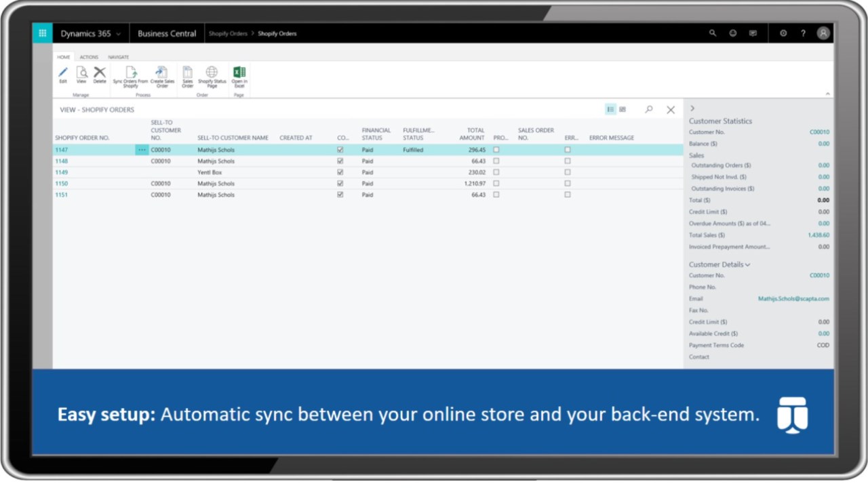The height and width of the screenshot is (488, 868).
Task: Select the 230.02 total amount cell
Action: click(x=477, y=172)
